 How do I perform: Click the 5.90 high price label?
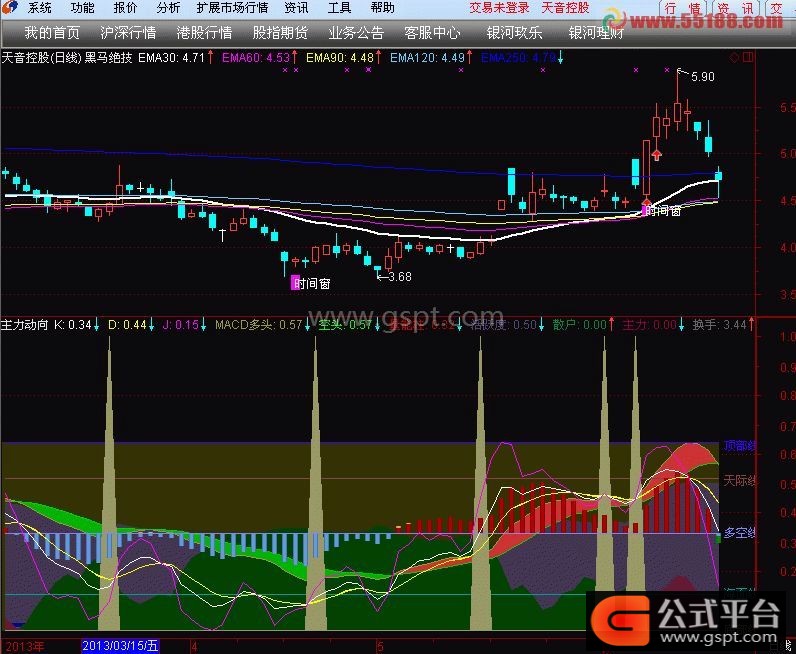click(x=703, y=77)
